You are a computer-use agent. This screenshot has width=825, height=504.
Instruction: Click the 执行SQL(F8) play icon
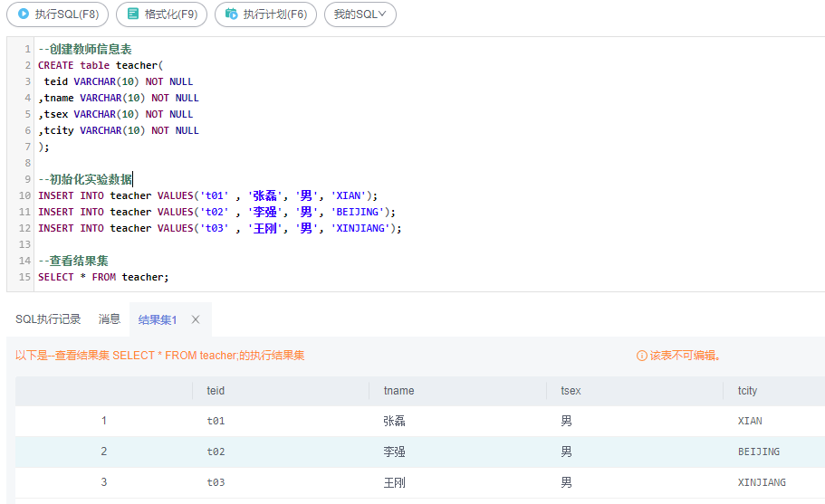pyautogui.click(x=24, y=14)
